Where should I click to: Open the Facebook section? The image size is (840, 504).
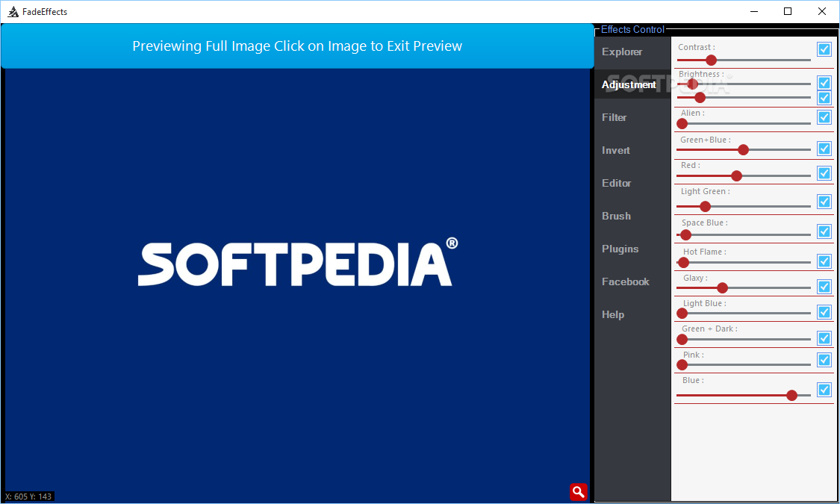[x=625, y=281]
